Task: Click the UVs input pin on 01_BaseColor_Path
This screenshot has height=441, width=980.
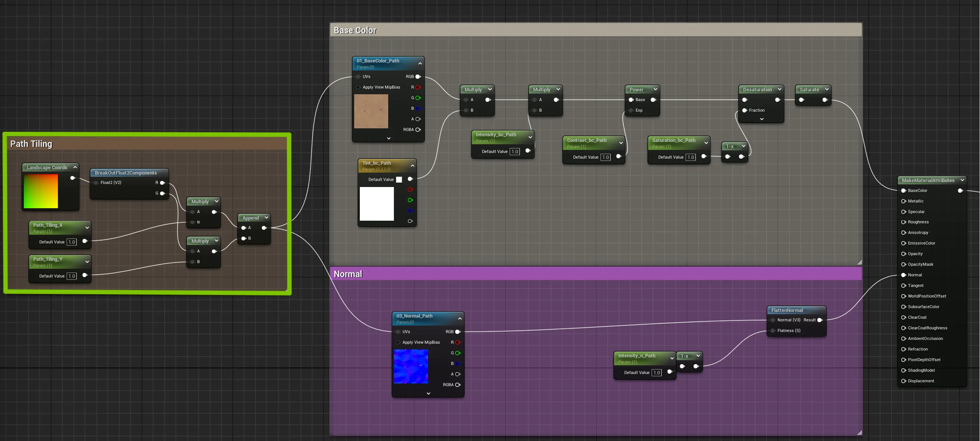Action: (x=358, y=77)
